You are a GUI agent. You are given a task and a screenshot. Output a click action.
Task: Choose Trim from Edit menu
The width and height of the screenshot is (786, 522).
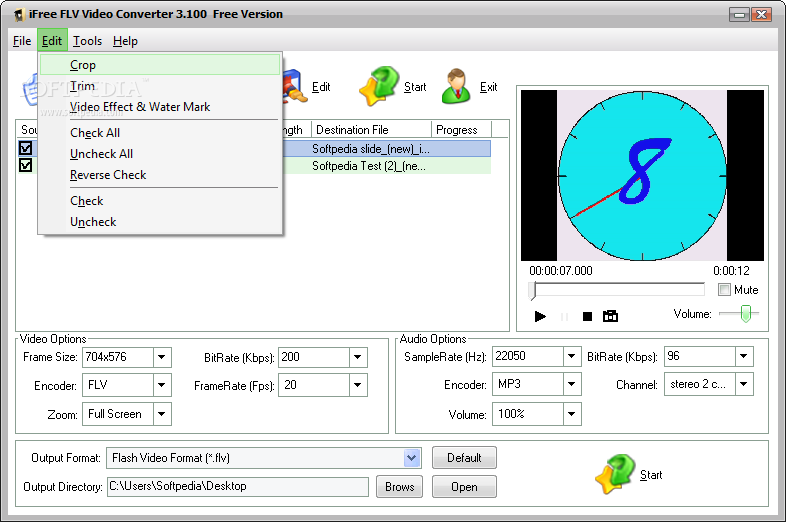pos(160,86)
